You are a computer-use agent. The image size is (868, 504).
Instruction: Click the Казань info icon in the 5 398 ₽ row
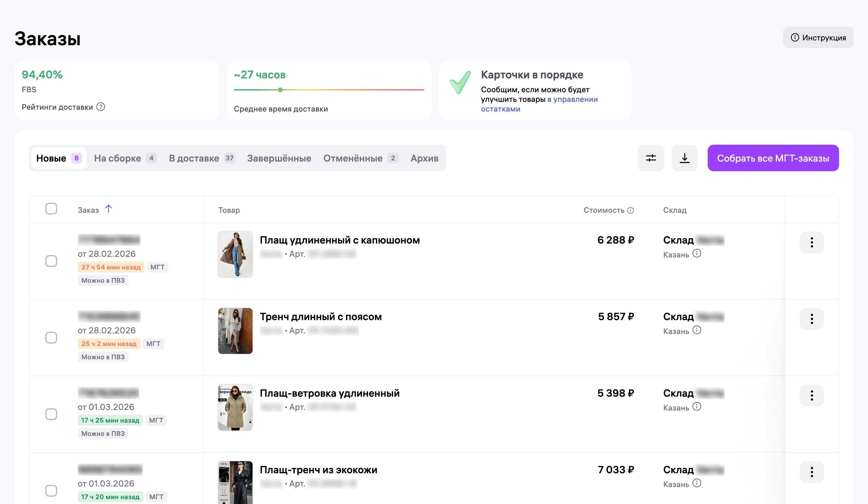point(697,407)
